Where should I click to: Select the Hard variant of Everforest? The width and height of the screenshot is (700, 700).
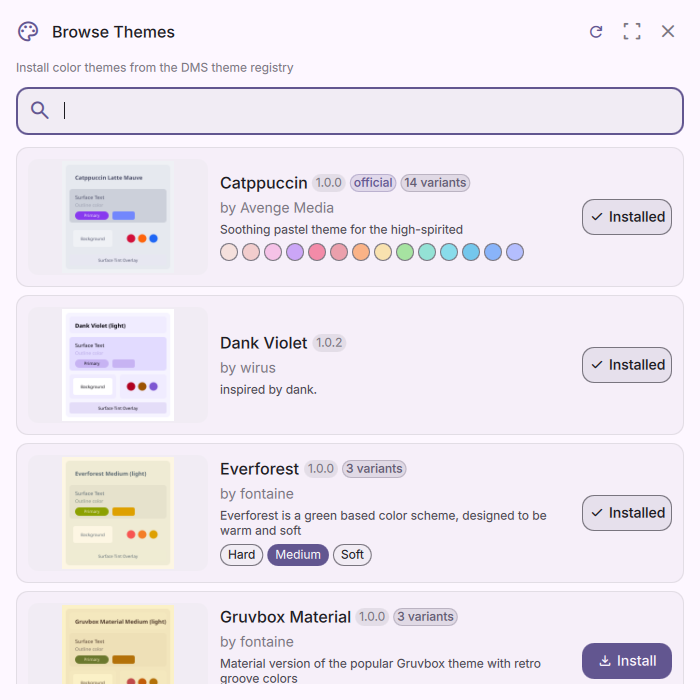[x=241, y=555]
